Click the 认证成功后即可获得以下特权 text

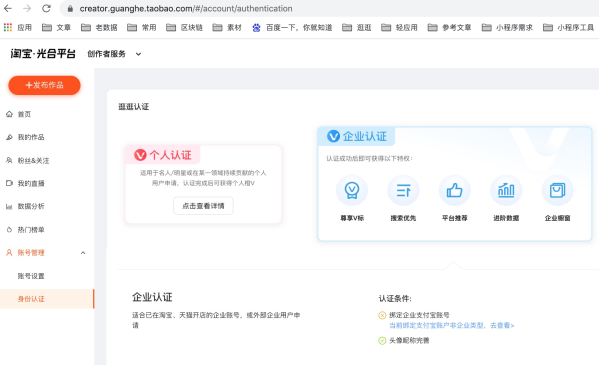coord(369,159)
